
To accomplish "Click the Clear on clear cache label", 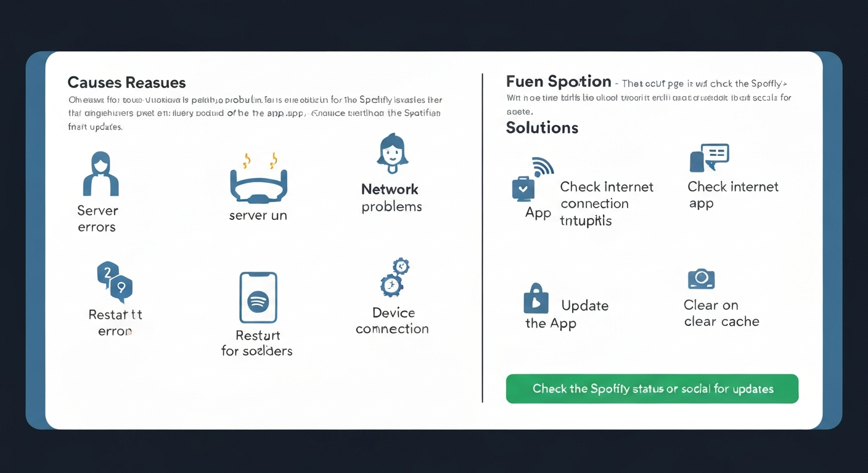I will (721, 313).
